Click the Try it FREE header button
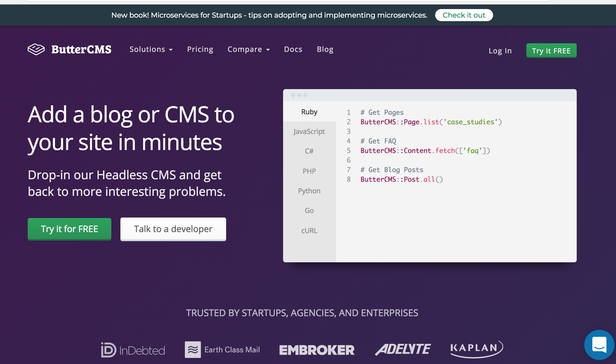616x364 pixels. click(x=551, y=51)
